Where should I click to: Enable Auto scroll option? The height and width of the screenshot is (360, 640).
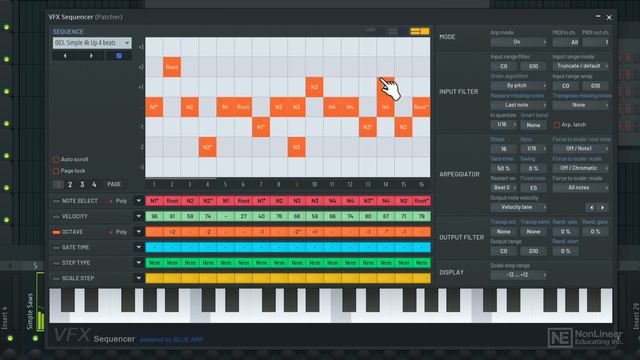(56, 159)
